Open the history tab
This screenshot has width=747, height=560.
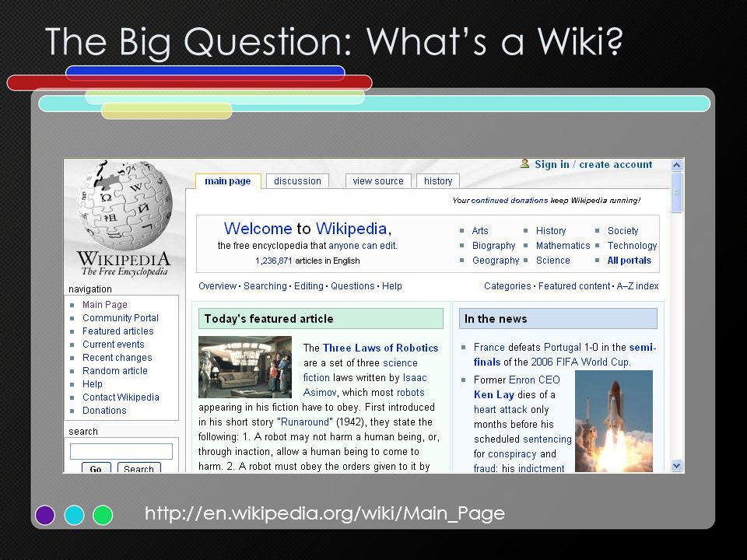coord(438,181)
